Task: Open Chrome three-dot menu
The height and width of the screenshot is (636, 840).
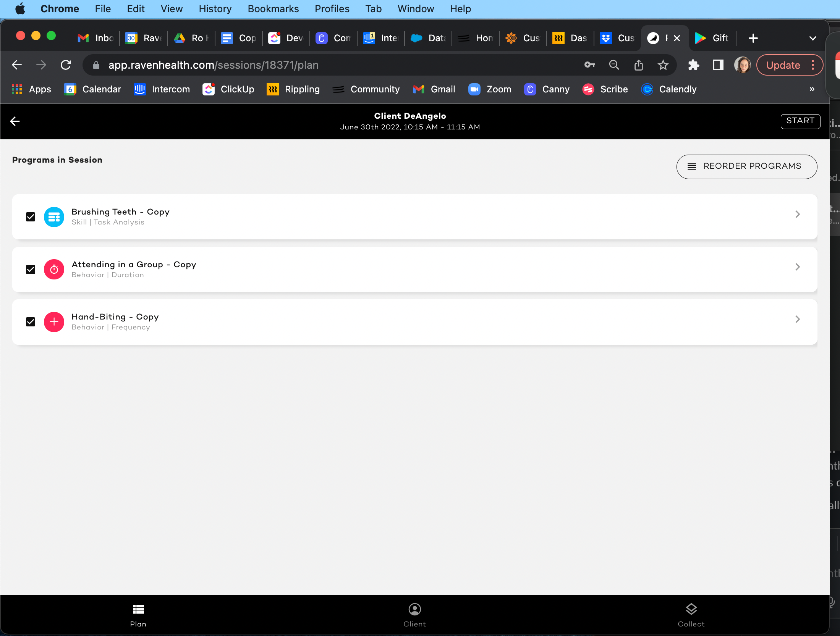Action: tap(813, 65)
